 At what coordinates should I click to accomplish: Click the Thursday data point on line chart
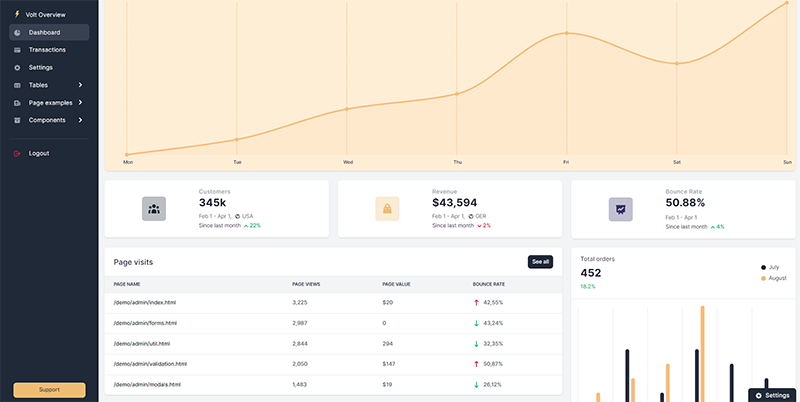457,93
